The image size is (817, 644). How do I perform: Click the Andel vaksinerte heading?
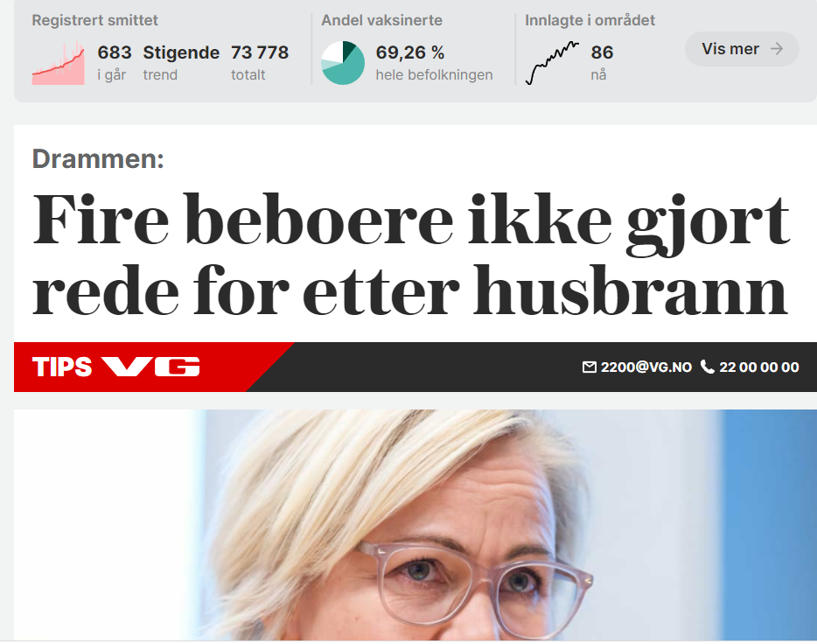(x=382, y=20)
